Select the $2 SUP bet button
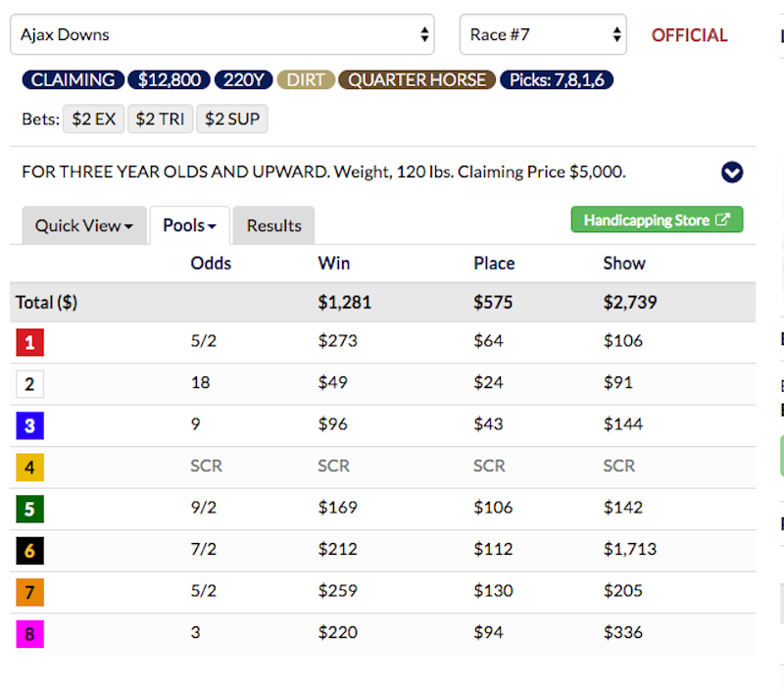This screenshot has height=691, width=784. (231, 120)
